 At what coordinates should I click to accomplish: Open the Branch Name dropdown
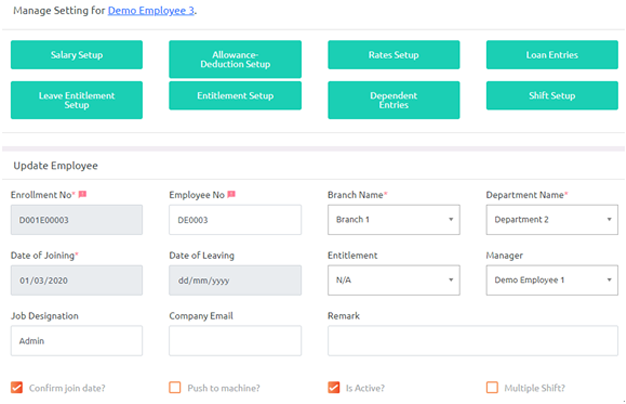(393, 220)
